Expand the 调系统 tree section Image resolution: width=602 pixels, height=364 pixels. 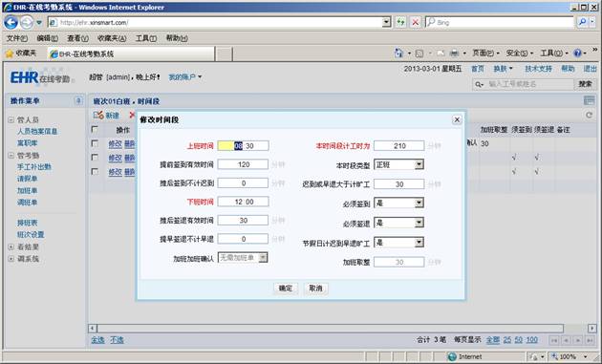click(11, 259)
